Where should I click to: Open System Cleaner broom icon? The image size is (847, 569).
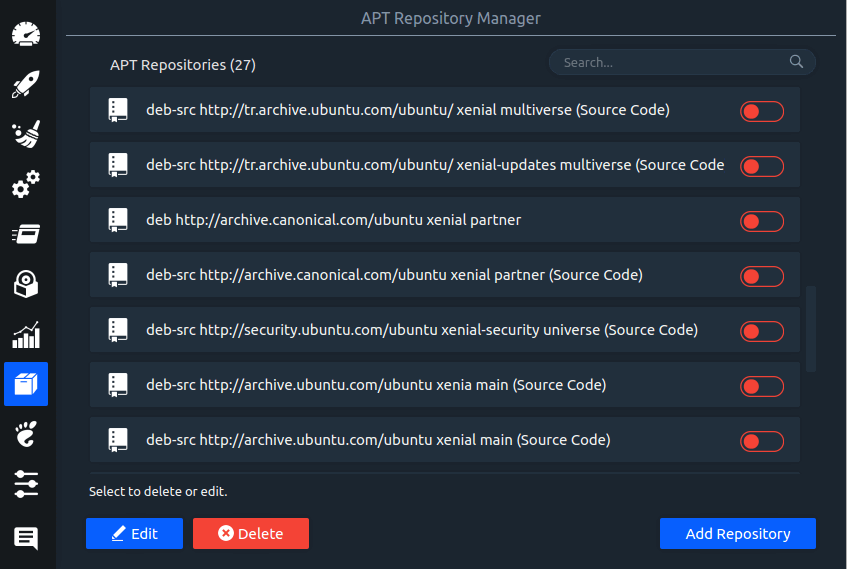(x=26, y=134)
